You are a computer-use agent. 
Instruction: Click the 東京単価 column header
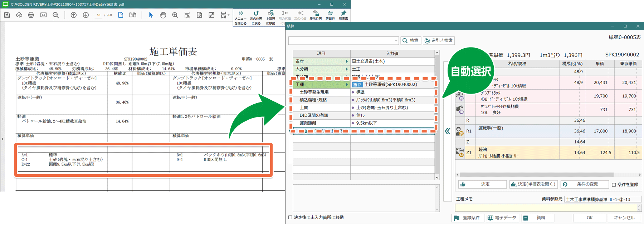click(x=628, y=64)
